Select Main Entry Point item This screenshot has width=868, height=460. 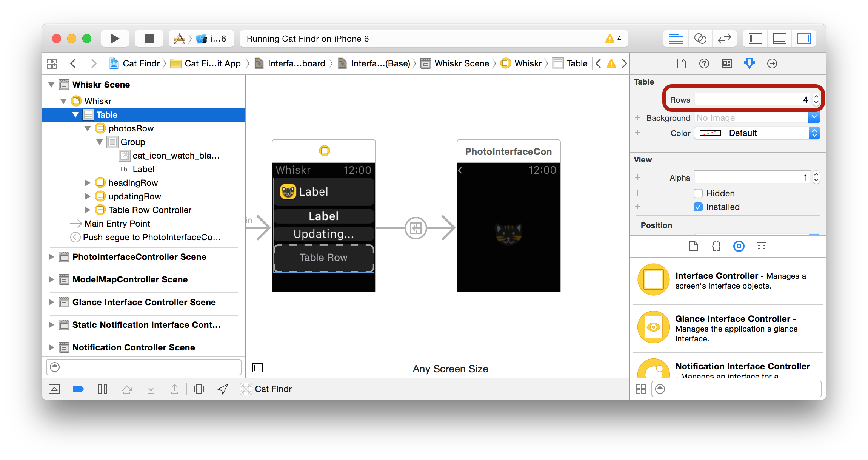(117, 224)
